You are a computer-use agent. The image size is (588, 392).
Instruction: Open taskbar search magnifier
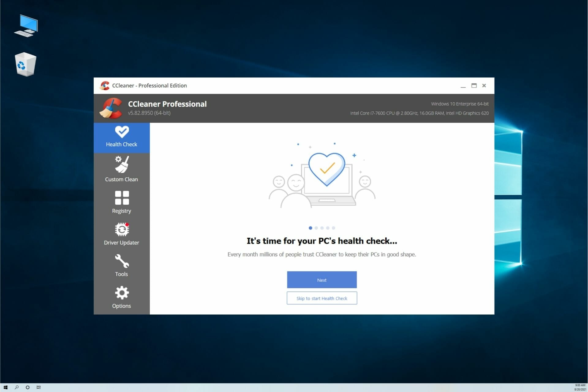click(x=17, y=387)
